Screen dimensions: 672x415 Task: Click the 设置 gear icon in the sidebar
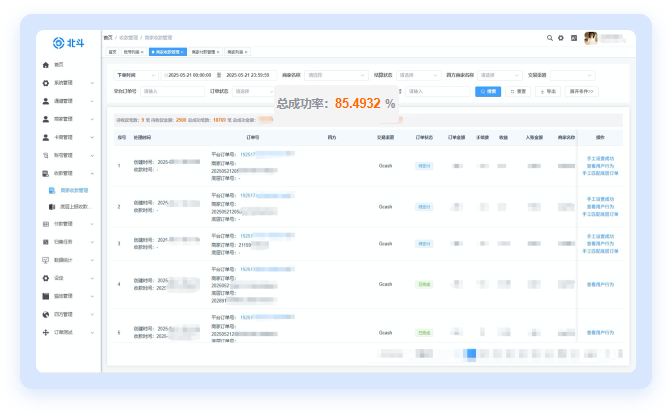click(x=45, y=278)
